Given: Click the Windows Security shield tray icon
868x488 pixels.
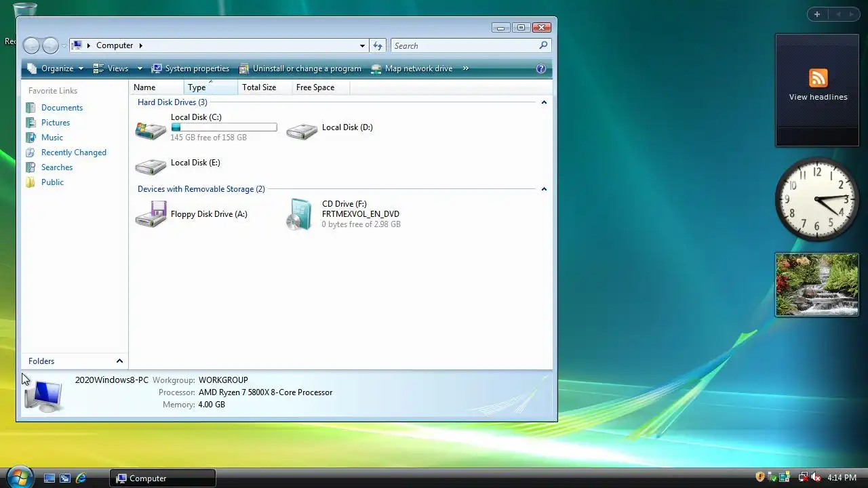Looking at the screenshot, I should coord(760,477).
